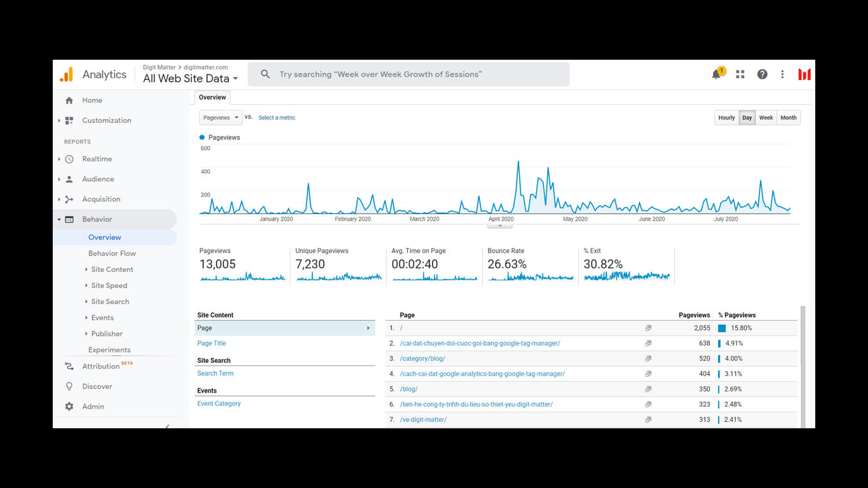
Task: Collapse the Behavior reports section
Action: [59, 219]
